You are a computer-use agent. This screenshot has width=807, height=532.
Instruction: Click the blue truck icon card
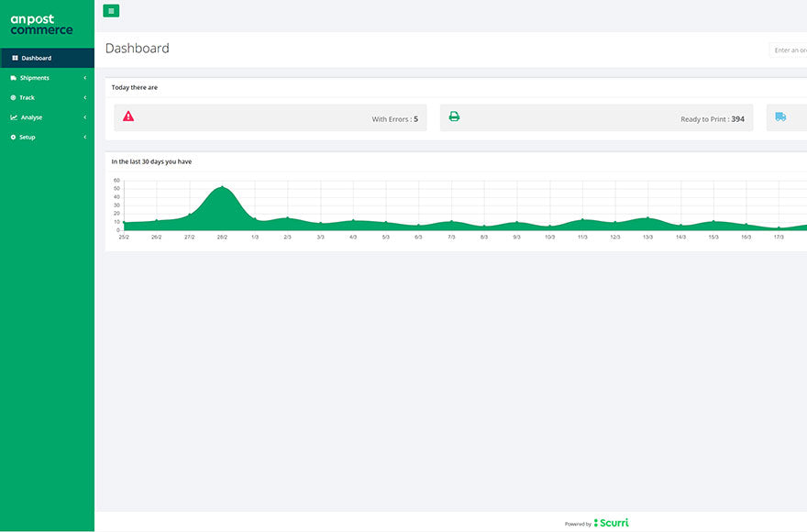pyautogui.click(x=785, y=117)
